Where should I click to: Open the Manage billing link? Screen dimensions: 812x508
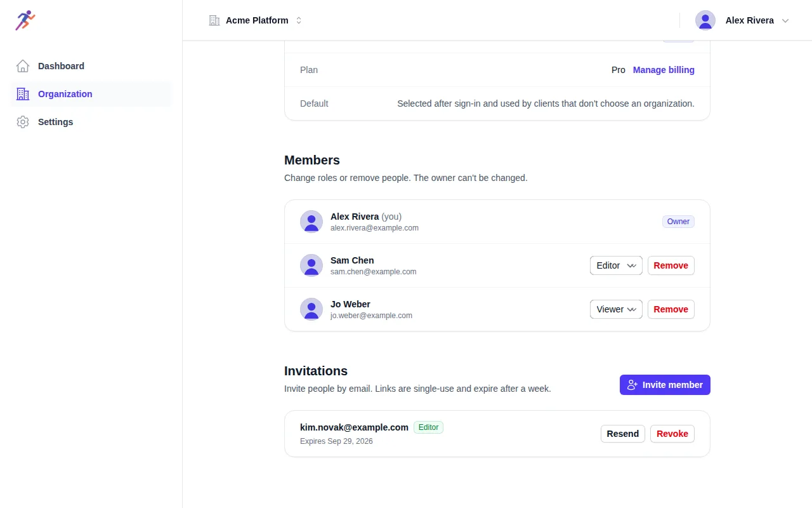pyautogui.click(x=664, y=70)
